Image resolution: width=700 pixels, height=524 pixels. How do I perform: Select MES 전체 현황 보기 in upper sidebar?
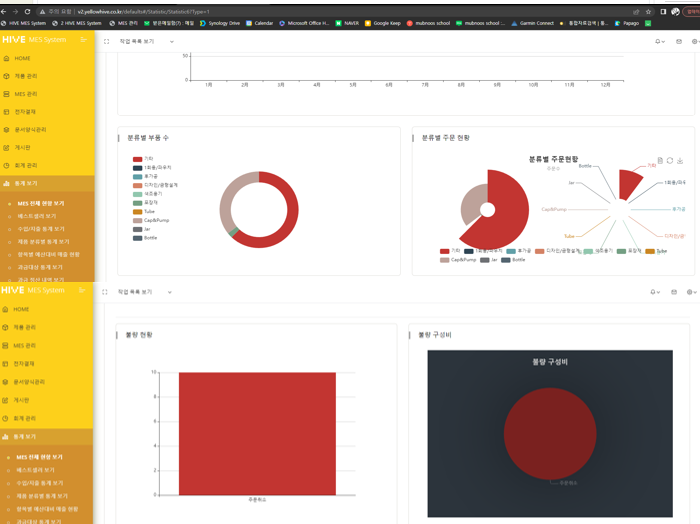41,204
